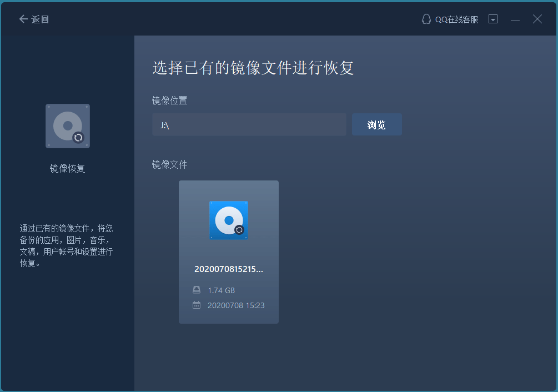
Task: Select the 2020070815215... file name
Action: point(229,269)
